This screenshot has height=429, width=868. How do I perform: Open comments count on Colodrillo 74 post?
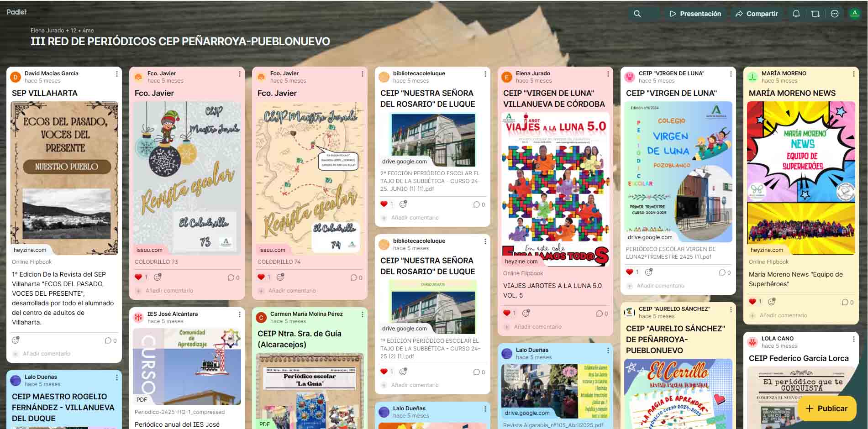tap(356, 277)
